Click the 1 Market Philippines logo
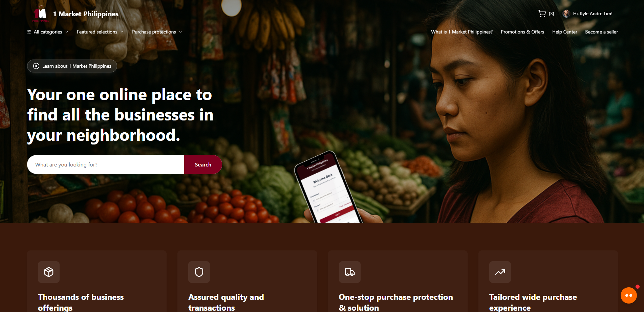The height and width of the screenshot is (312, 644). (x=41, y=14)
